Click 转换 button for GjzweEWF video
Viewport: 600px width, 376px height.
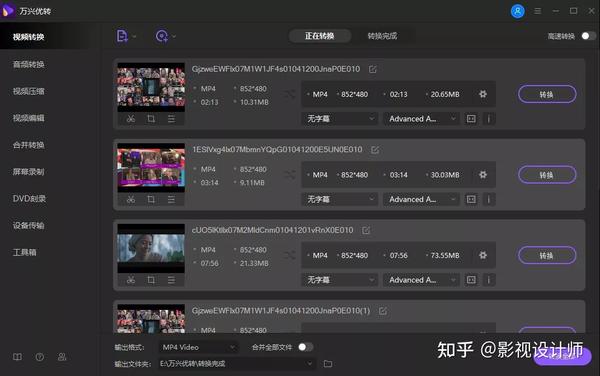pos(547,94)
